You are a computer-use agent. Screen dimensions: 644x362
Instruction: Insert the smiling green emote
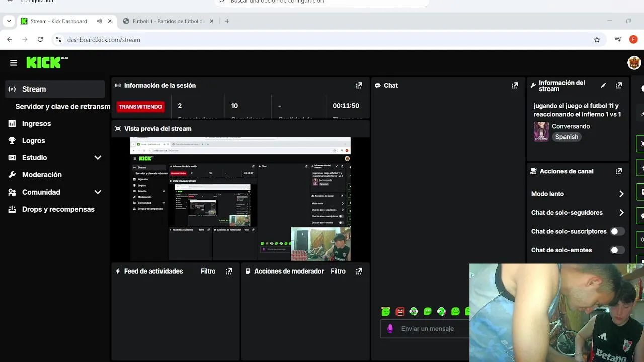455,311
